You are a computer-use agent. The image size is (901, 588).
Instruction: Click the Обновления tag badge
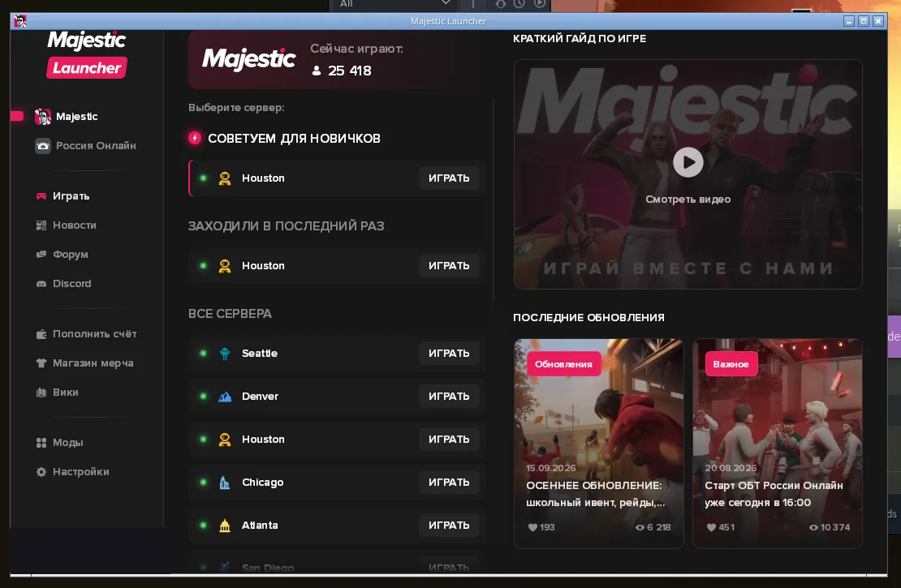coord(563,364)
